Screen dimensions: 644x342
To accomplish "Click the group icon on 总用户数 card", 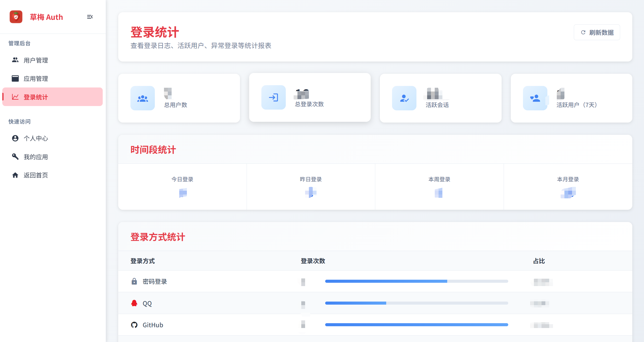I will (143, 98).
